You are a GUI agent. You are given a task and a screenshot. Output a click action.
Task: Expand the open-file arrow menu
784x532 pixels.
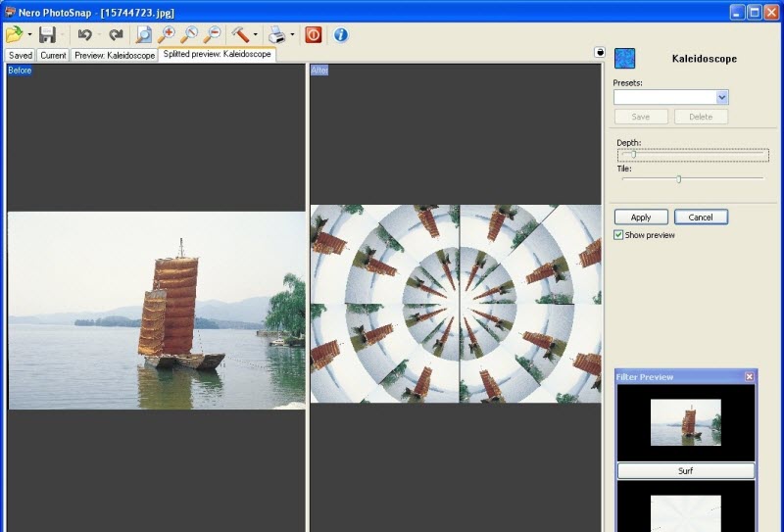(x=29, y=34)
